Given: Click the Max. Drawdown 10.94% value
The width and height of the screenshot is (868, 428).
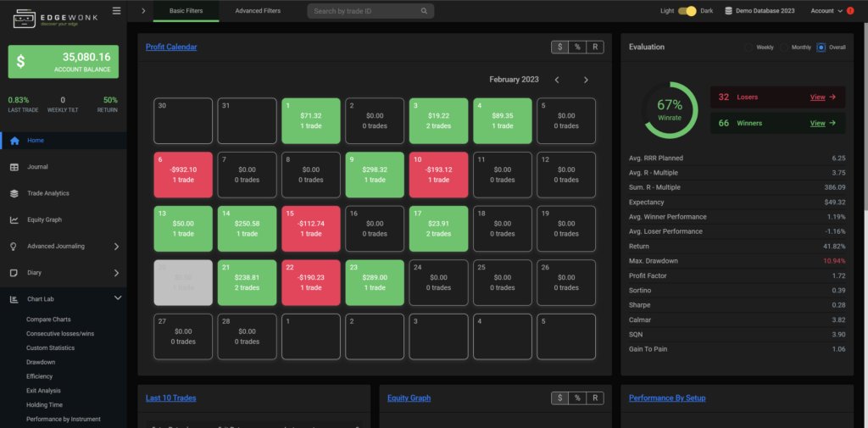Looking at the screenshot, I should coord(834,261).
